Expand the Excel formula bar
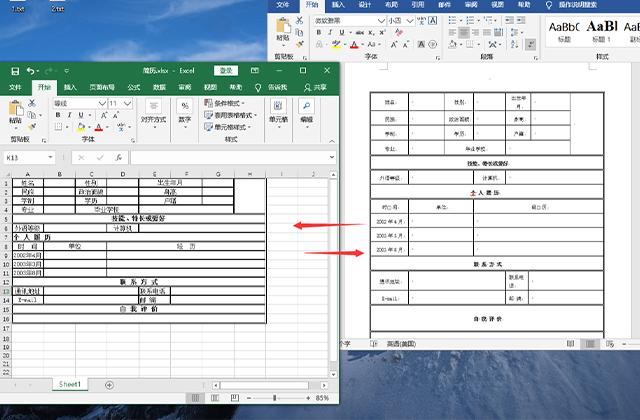Viewport: 640px width, 420px height. pyautogui.click(x=332, y=157)
